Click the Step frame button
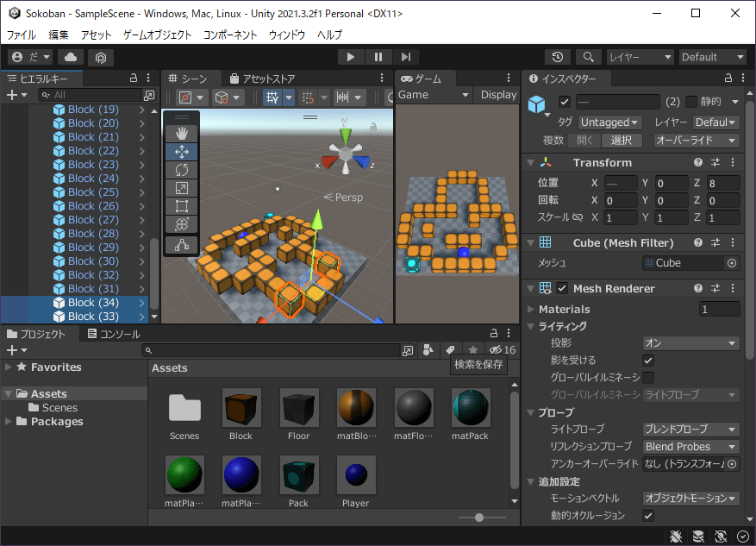This screenshot has width=756, height=546. click(x=406, y=57)
